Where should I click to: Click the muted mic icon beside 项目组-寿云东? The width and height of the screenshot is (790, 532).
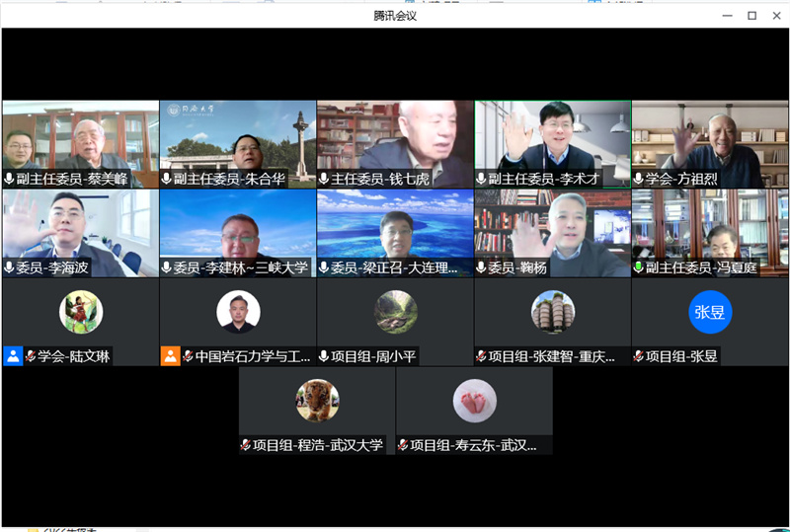403,445
